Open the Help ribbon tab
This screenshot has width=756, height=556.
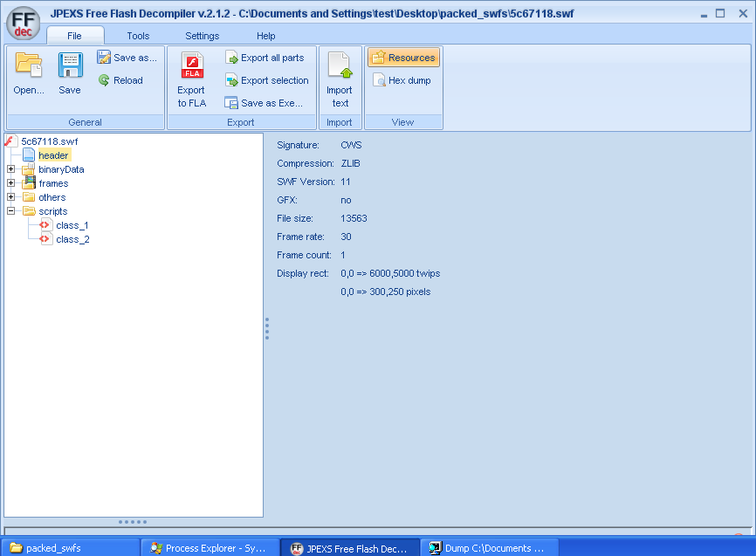(265, 36)
